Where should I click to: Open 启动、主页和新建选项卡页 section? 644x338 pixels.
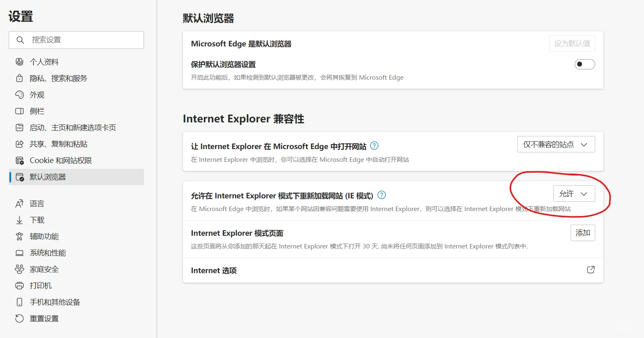coord(76,127)
